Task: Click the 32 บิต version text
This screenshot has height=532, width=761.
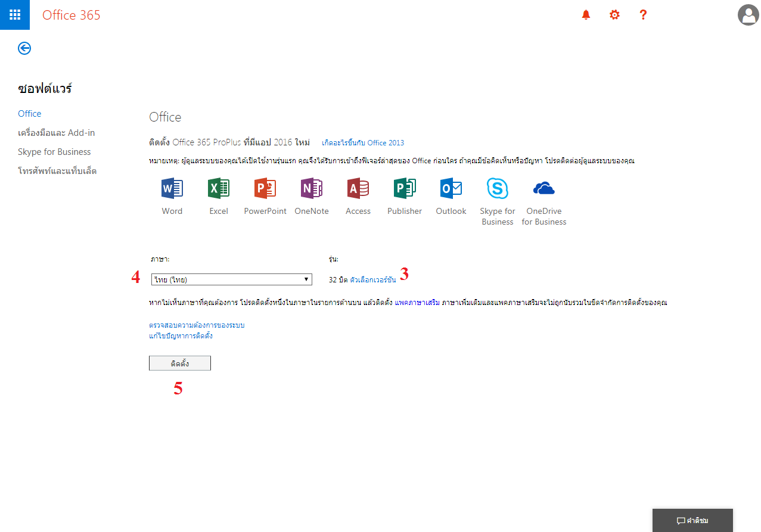Action: (338, 279)
